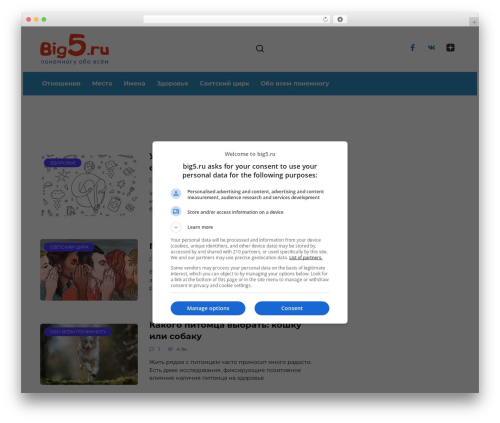Viewport: 500px width, 423px height.
Task: Click the понемногу обо всём tagline
Action: coord(74,62)
